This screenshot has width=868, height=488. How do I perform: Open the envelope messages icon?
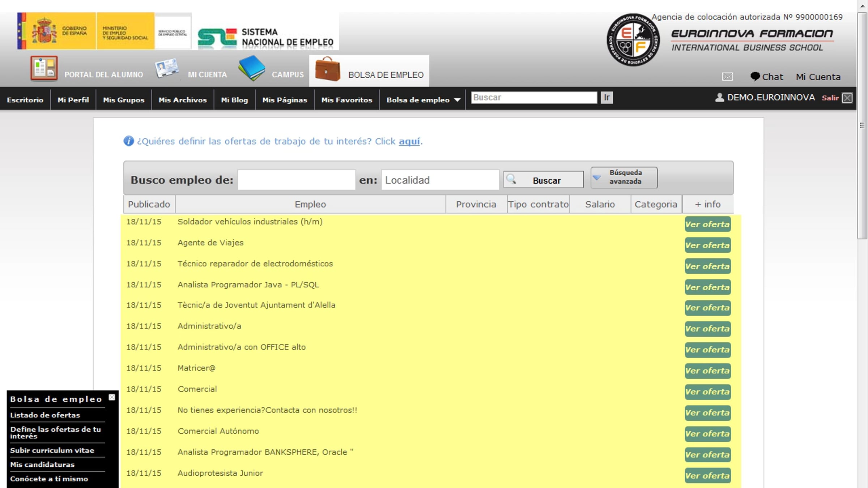tap(727, 77)
